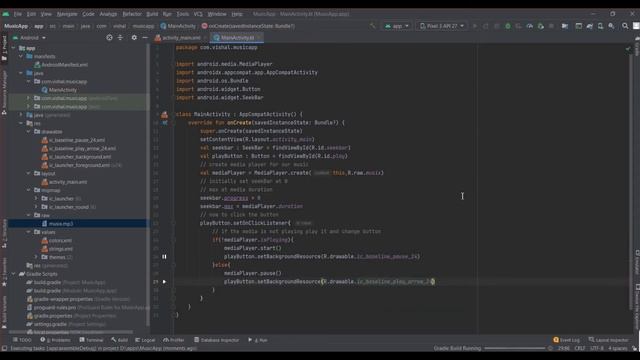Collapse the layout folder
Viewport: 640px width, 360px height.
[x=29, y=173]
